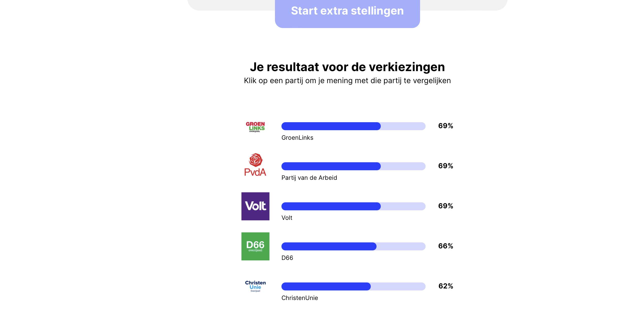Click the ChristenUnie match progress bar

coord(353,286)
